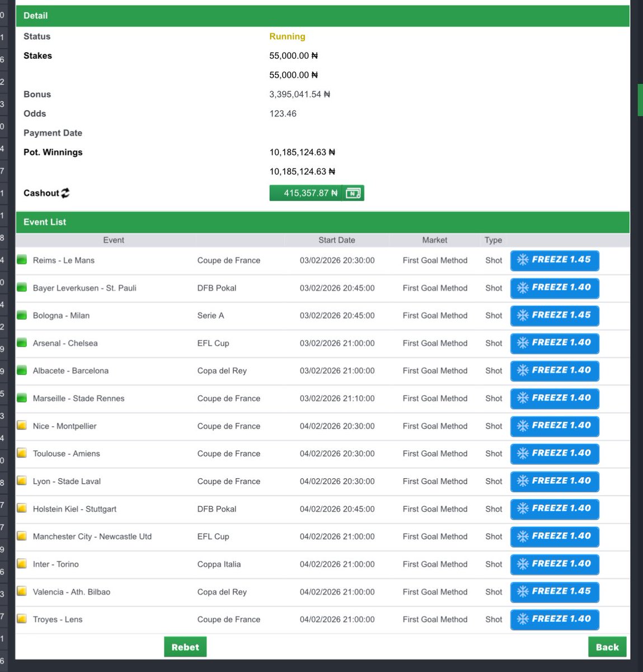The width and height of the screenshot is (643, 672).
Task: Click Serie A competition cell
Action: [210, 316]
